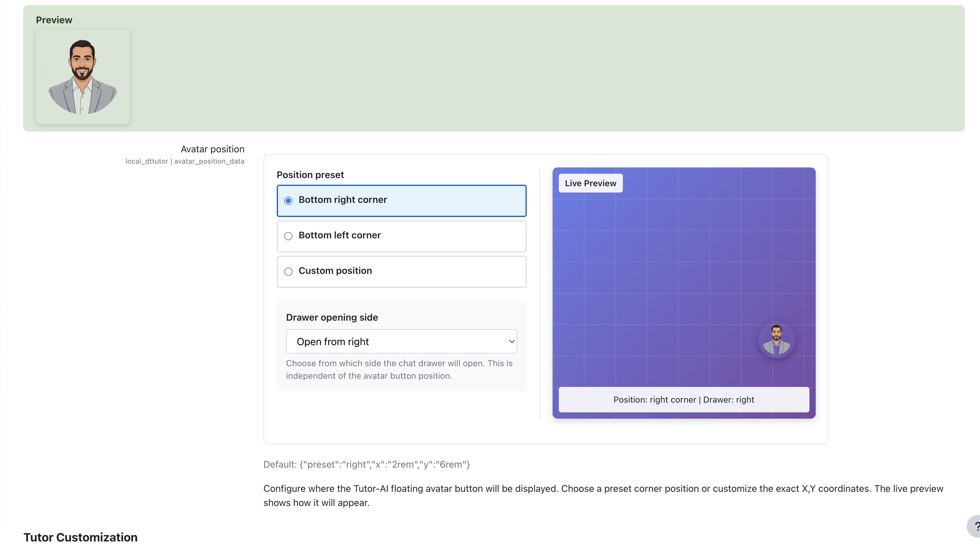The height and width of the screenshot is (554, 980).
Task: Click the Bottom left corner label text
Action: 339,235
